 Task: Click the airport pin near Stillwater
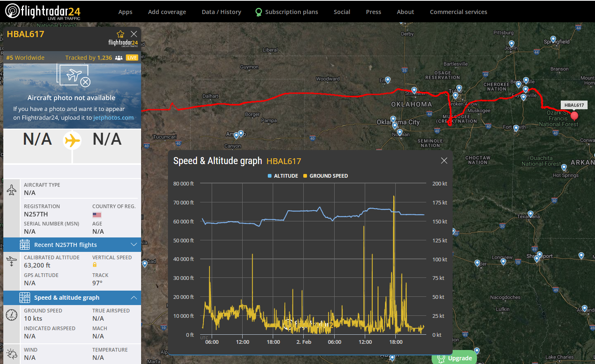coord(414,90)
